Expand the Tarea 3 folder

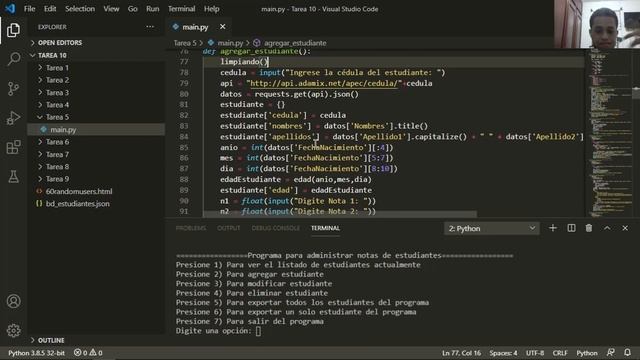57,93
